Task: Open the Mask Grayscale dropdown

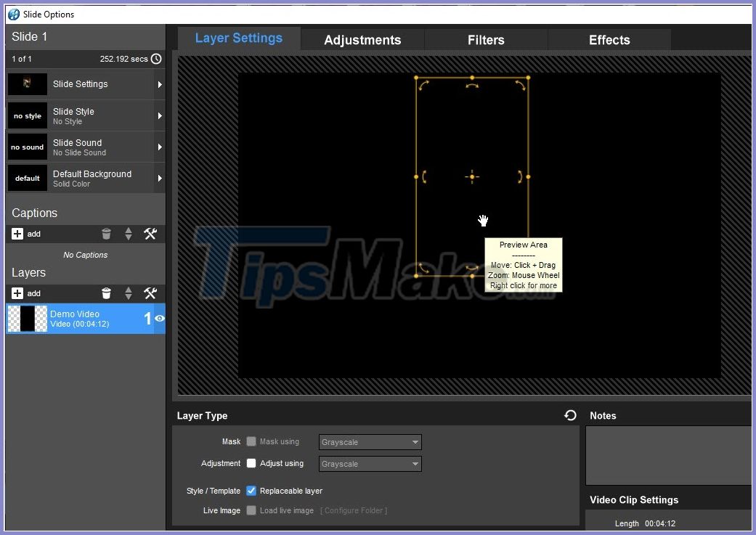Action: pyautogui.click(x=370, y=442)
